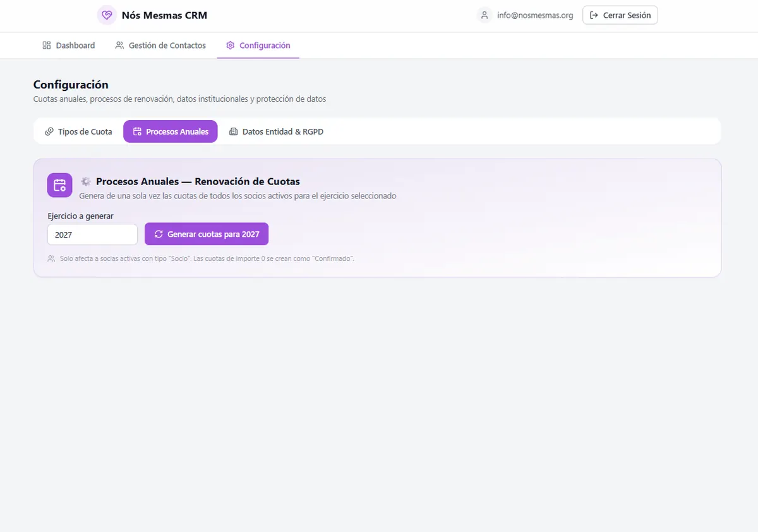Screen dimensions: 758x532
Task: Click the 'Ejercicio a generar' label
Action: 80,215
